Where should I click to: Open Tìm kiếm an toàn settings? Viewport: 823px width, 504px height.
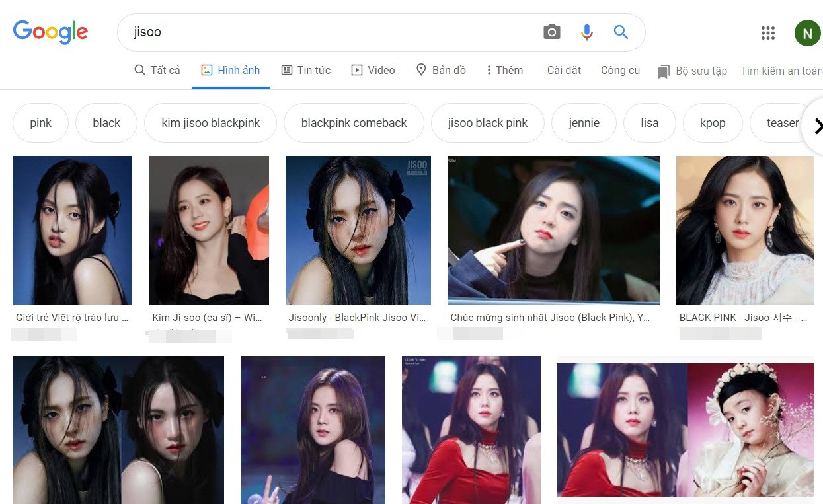[781, 70]
